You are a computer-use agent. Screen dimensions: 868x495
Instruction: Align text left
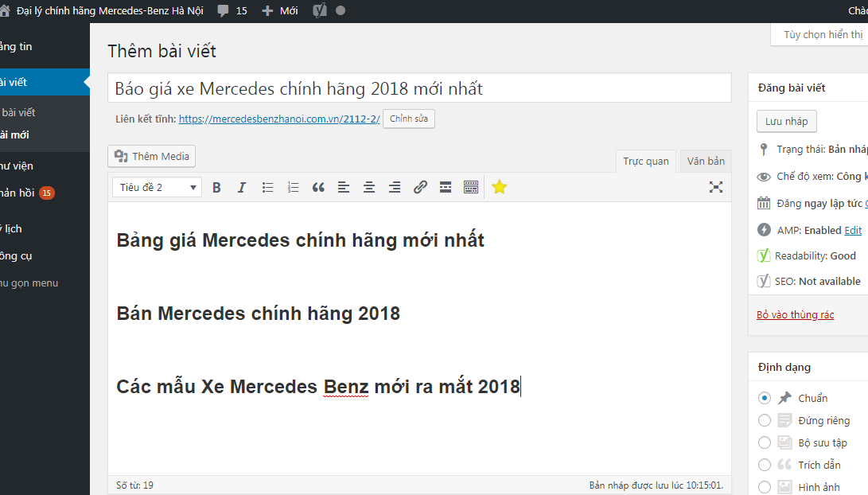pos(344,188)
